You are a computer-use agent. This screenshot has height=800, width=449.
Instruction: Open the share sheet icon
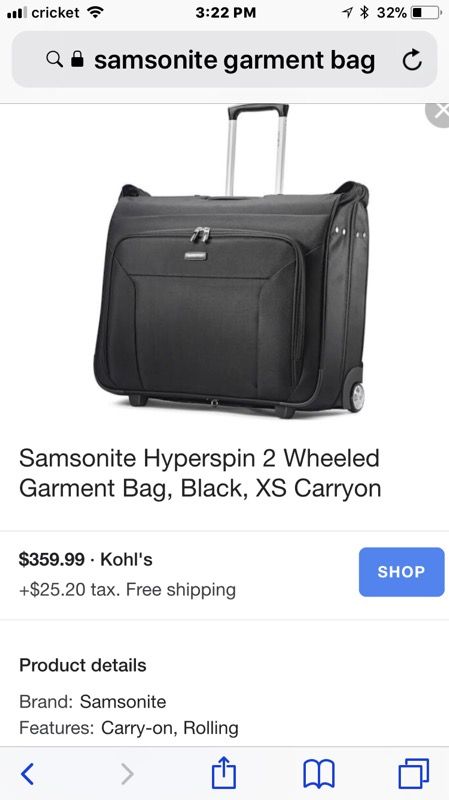224,772
